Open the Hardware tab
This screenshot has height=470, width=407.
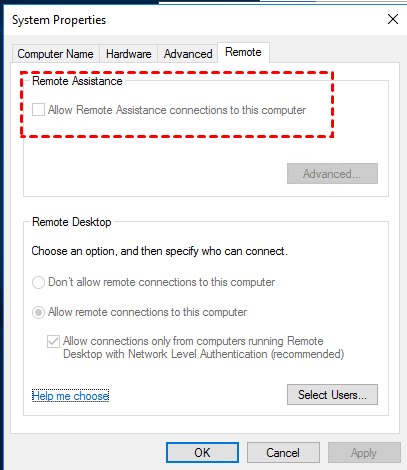click(128, 54)
